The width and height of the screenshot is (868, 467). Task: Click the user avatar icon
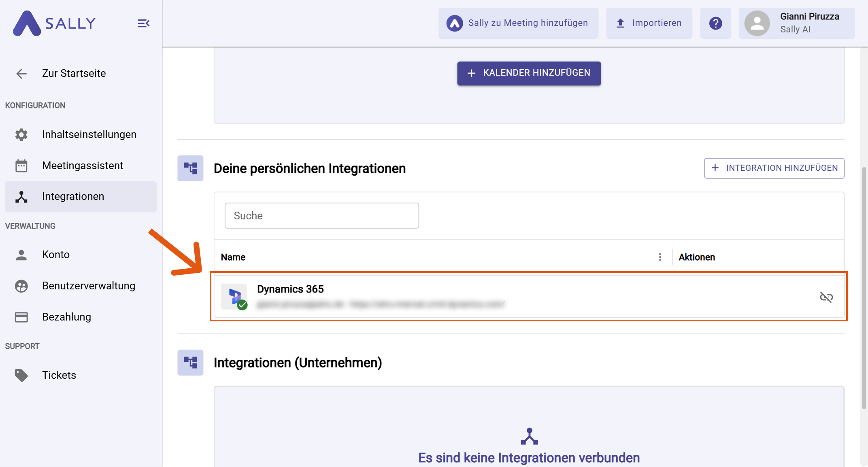point(757,23)
